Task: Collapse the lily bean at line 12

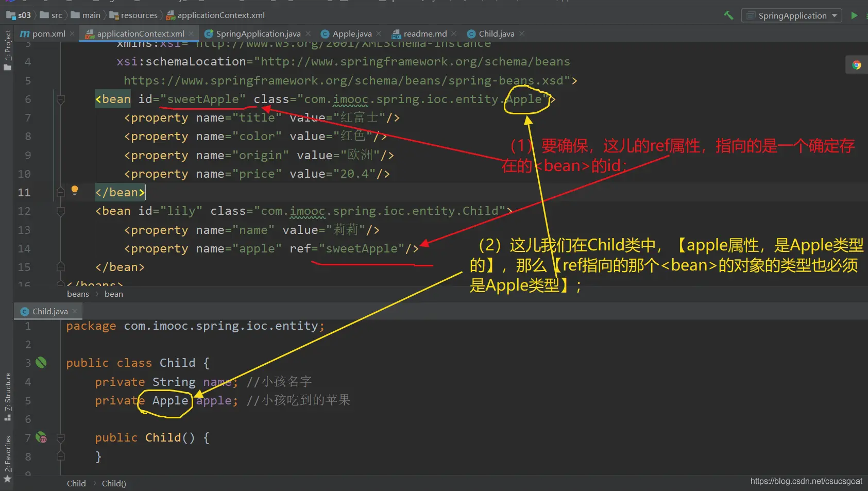Action: (60, 211)
